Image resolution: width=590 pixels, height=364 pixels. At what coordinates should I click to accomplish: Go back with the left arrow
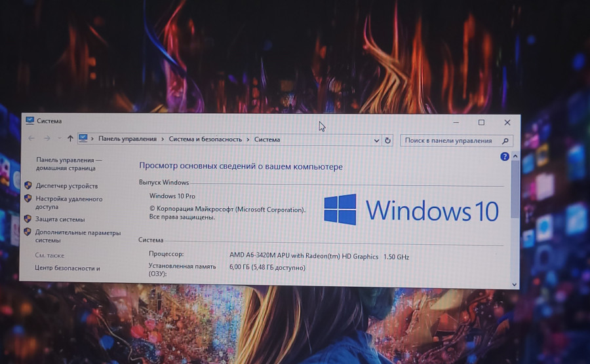pyautogui.click(x=31, y=138)
